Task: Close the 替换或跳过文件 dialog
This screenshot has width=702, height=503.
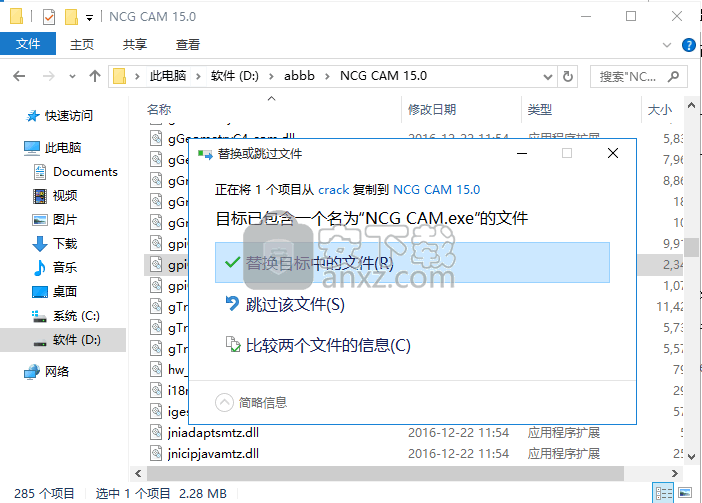Action: 612,153
